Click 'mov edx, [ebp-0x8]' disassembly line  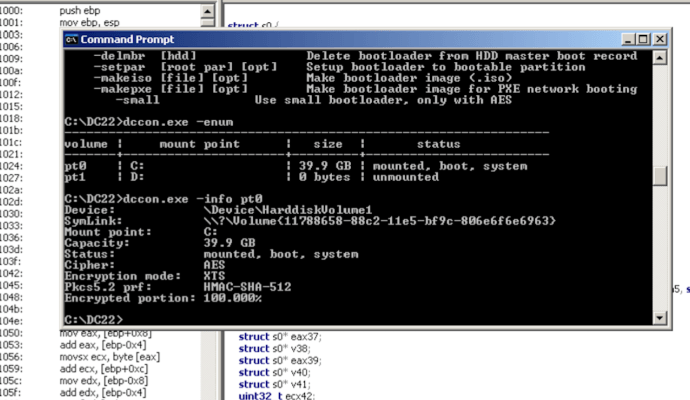click(104, 381)
